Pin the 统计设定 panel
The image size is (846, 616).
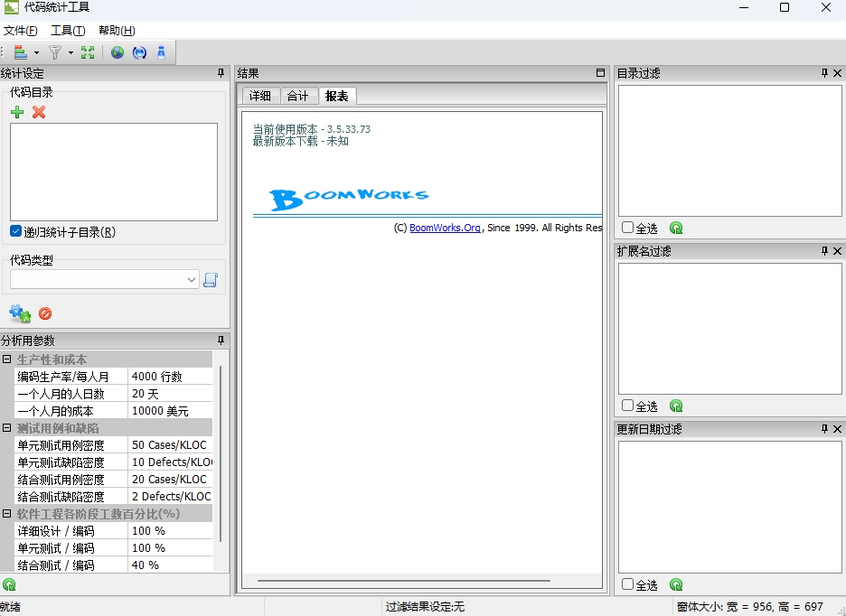pos(221,73)
